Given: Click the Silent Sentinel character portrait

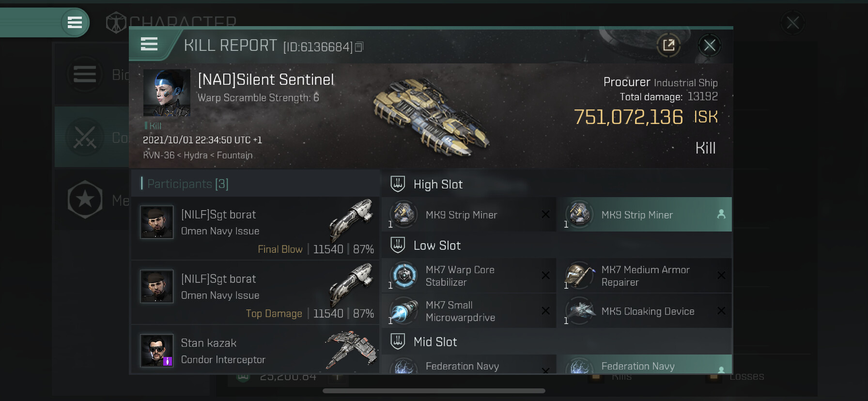Looking at the screenshot, I should [167, 93].
